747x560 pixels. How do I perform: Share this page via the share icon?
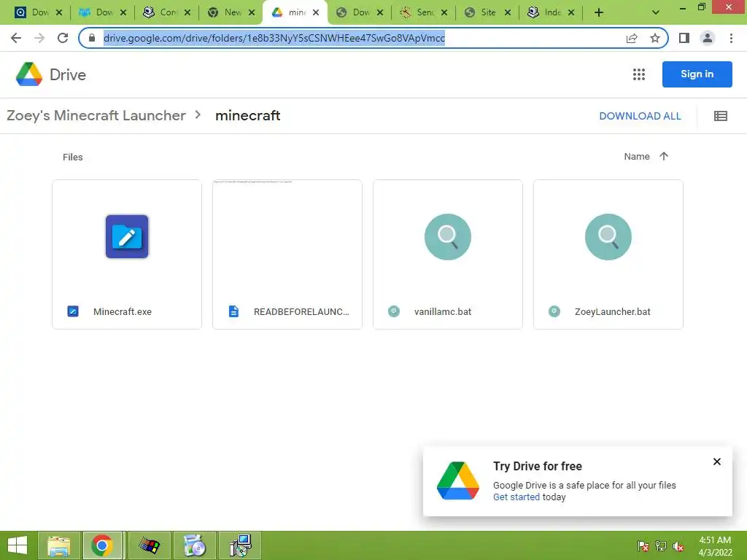(x=632, y=38)
